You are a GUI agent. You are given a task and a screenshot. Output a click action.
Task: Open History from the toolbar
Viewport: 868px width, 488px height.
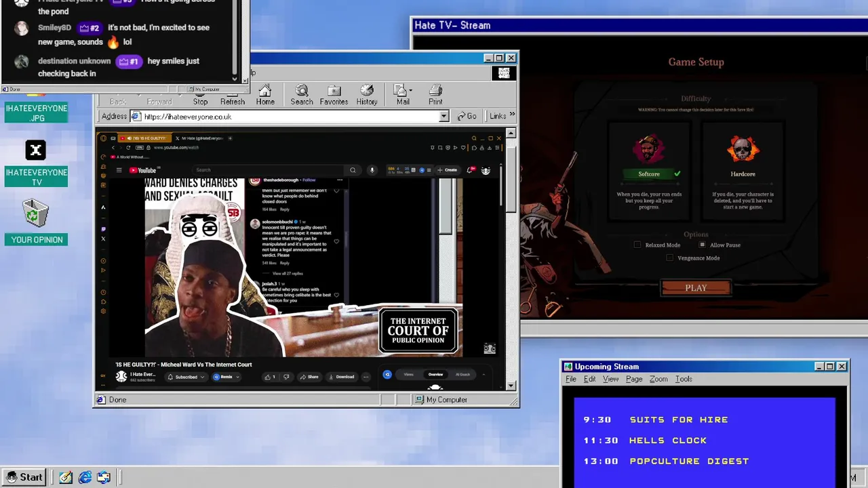[x=367, y=94]
